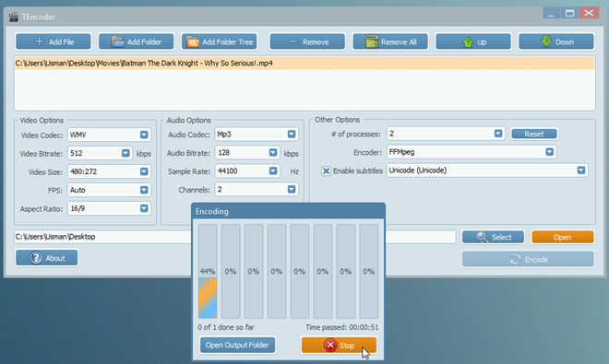Move selected file up with green arrow
609x364 pixels.
pyautogui.click(x=468, y=41)
